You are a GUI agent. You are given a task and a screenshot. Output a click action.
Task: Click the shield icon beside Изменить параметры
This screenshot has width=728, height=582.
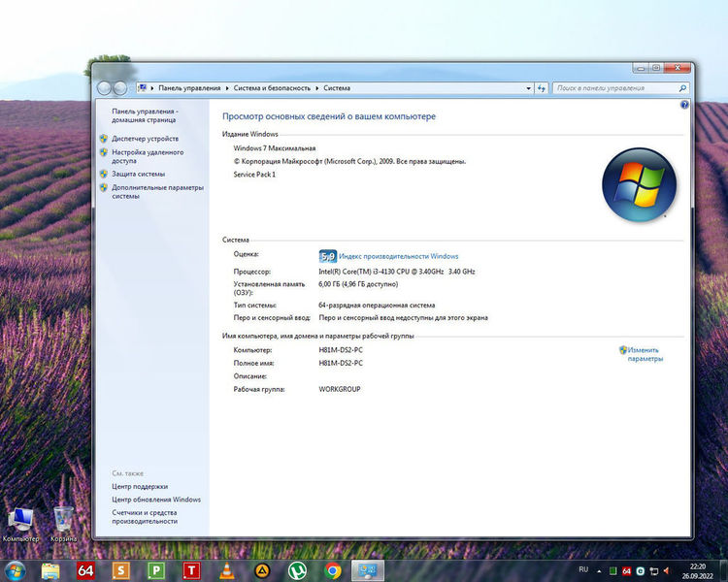click(623, 350)
